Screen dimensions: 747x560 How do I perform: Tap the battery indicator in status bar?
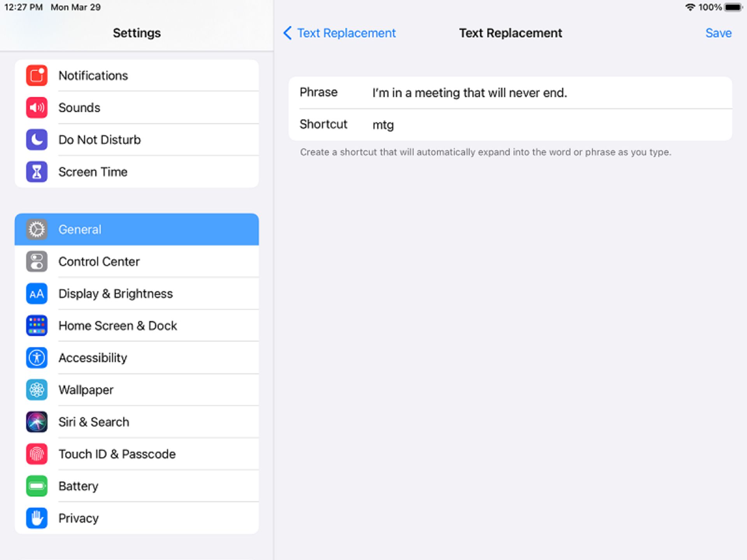(x=733, y=7)
